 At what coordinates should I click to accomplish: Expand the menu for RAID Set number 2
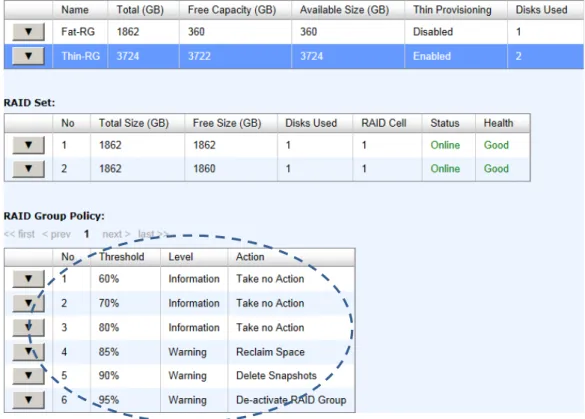28,169
